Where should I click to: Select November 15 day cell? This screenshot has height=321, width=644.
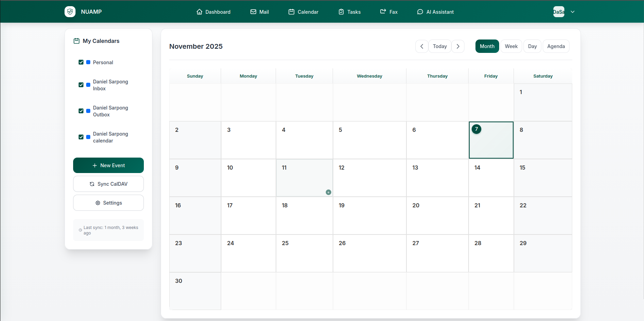[x=543, y=178]
